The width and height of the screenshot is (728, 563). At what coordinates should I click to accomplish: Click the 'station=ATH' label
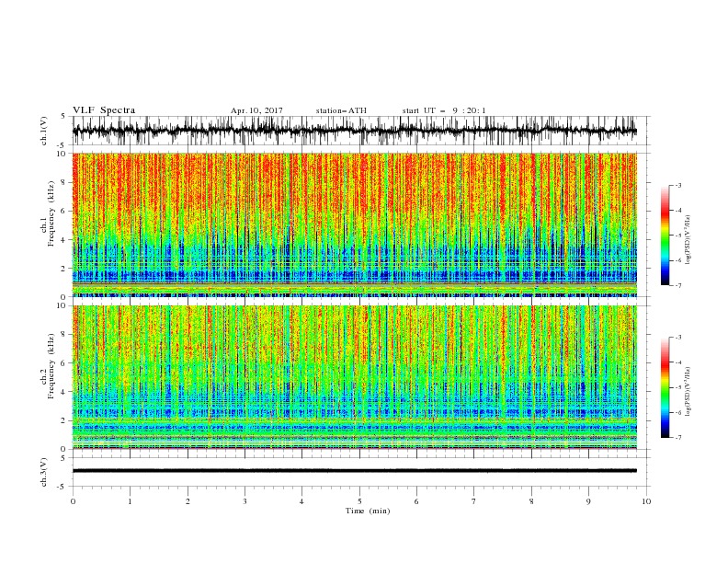click(341, 110)
